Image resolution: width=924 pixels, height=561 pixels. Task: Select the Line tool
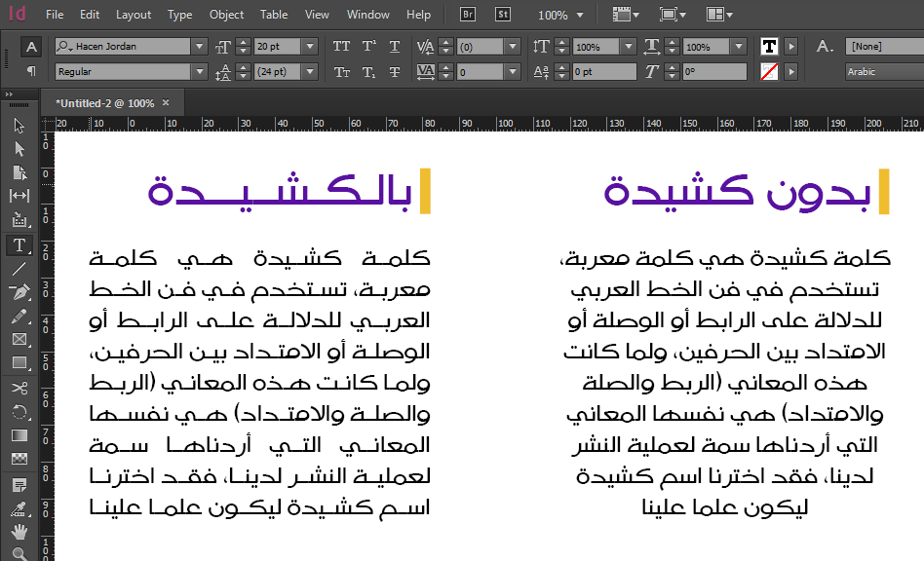(x=19, y=269)
